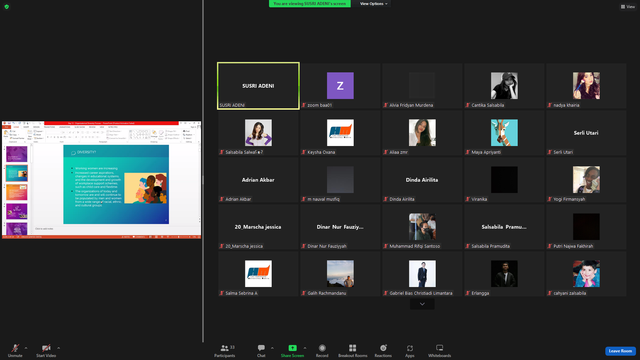Click the shared PowerPoint Diversity slide
This screenshot has width=640, height=360.
(x=116, y=184)
